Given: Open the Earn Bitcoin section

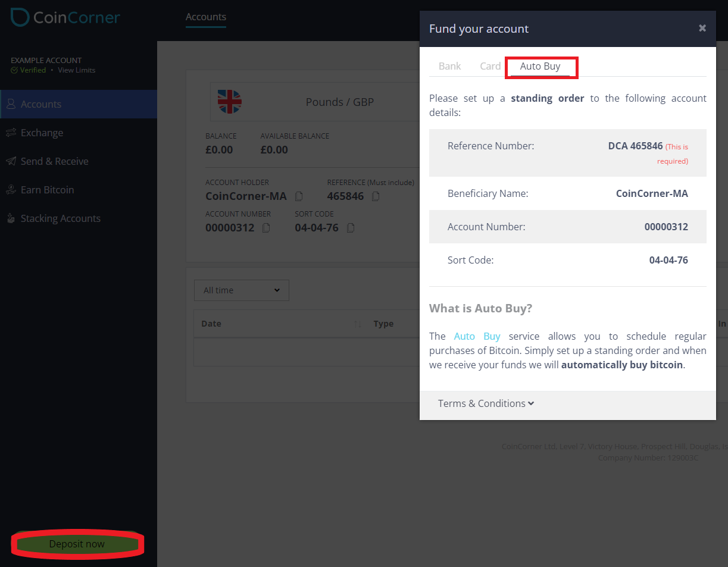Looking at the screenshot, I should (79, 190).
